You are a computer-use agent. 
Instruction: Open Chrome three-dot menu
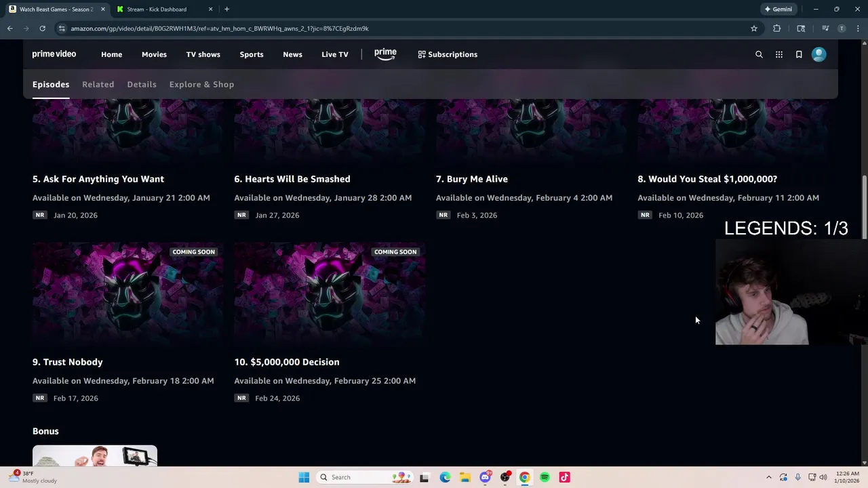coord(858,28)
